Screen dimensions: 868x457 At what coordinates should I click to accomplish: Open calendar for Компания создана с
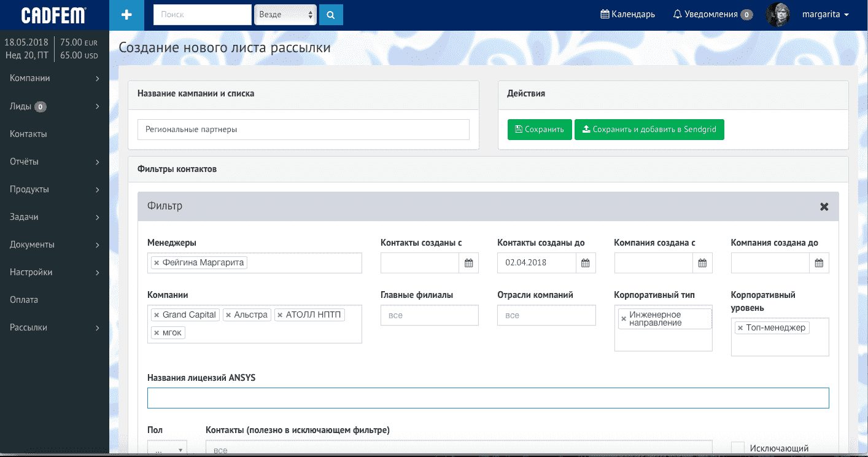[702, 263]
